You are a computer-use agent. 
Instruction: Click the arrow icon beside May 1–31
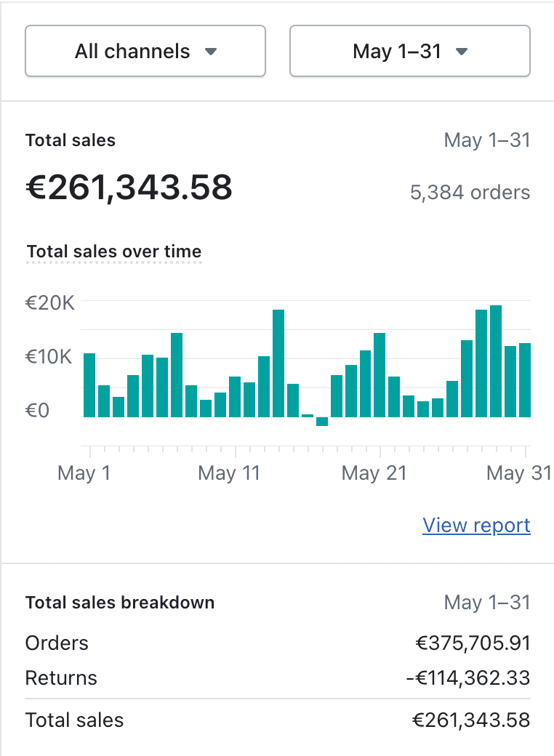pyautogui.click(x=462, y=52)
